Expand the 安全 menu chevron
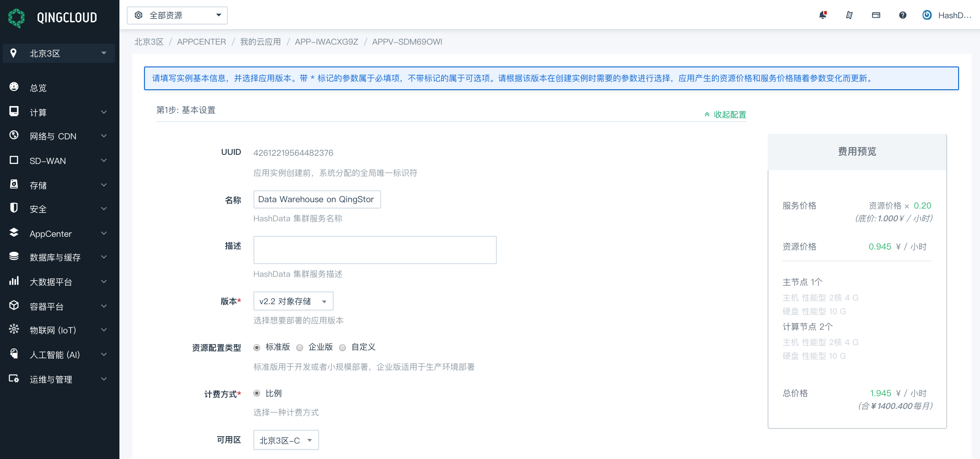Image resolution: width=980 pixels, height=459 pixels. pyautogui.click(x=104, y=209)
